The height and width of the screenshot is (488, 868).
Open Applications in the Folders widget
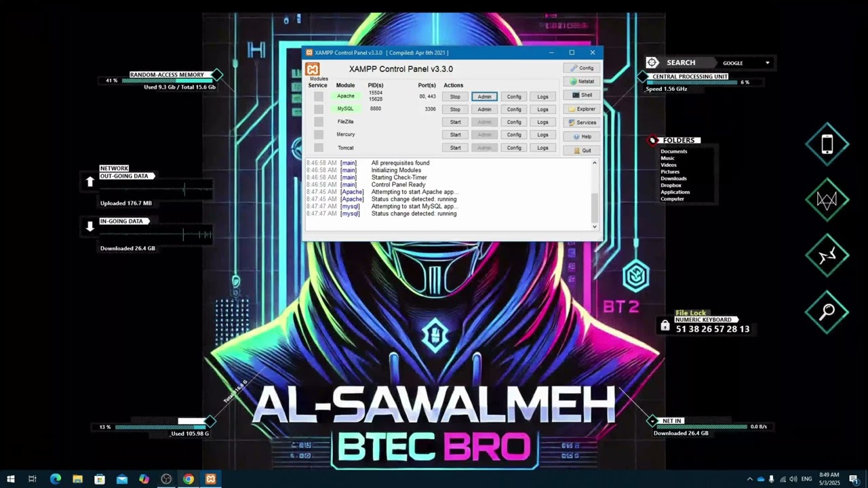675,192
